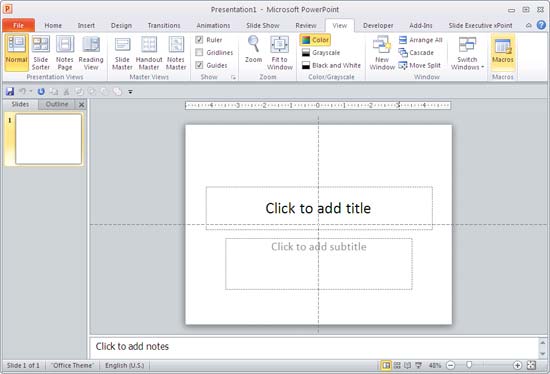
Task: Open the File tab
Action: coord(18,25)
